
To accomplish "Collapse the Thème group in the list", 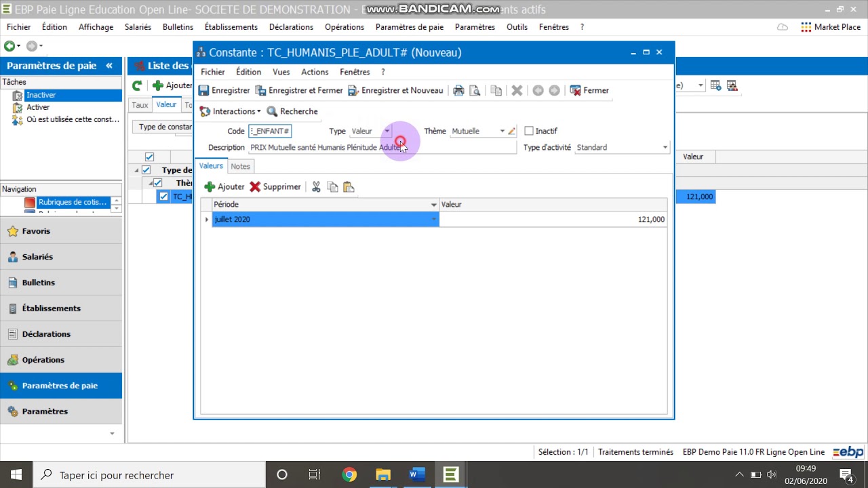I will pos(151,183).
